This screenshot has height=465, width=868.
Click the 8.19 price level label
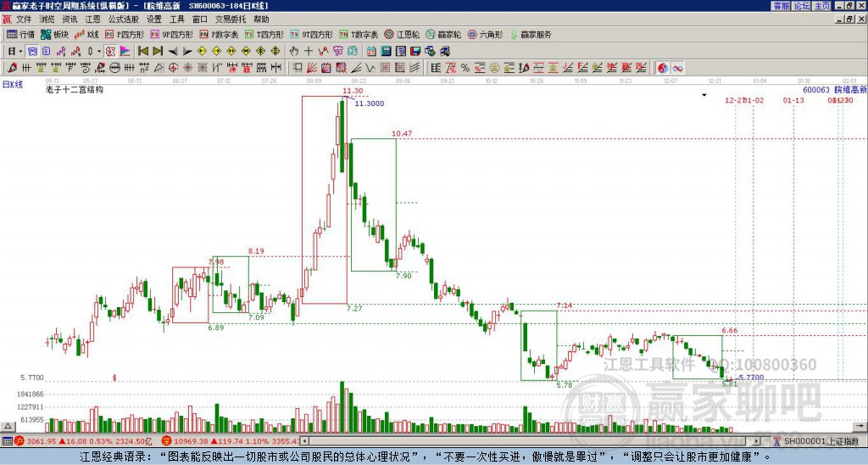click(x=256, y=251)
